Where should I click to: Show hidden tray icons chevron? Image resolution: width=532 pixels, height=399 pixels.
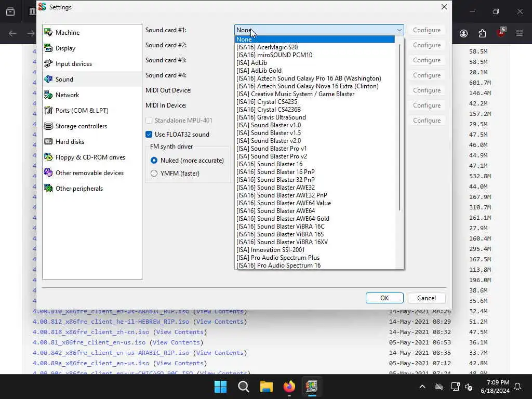click(422, 387)
